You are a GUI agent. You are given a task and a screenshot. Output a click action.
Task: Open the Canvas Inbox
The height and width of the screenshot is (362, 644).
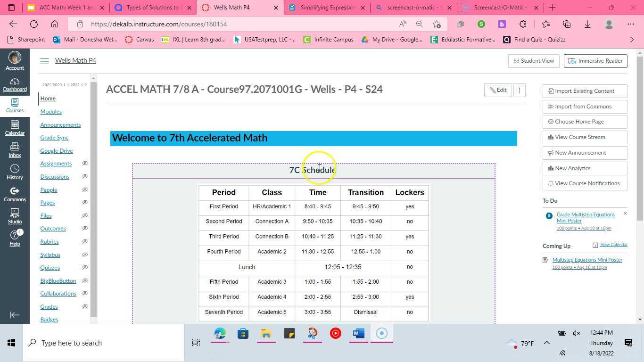pos(15,150)
